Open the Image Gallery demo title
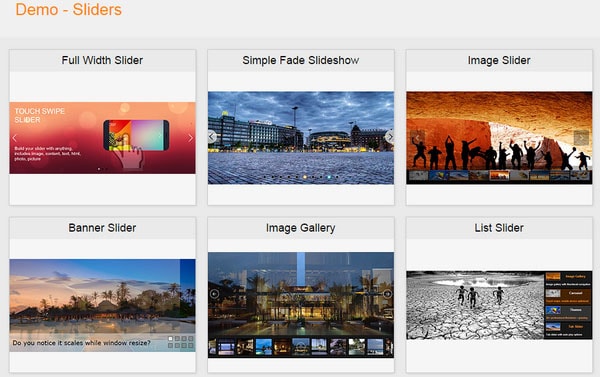 [x=301, y=228]
